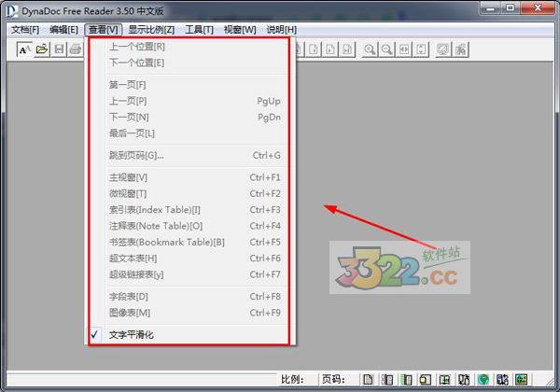Select 上一个位置[R] menu entry
Image resolution: width=560 pixels, height=392 pixels.
coord(189,47)
